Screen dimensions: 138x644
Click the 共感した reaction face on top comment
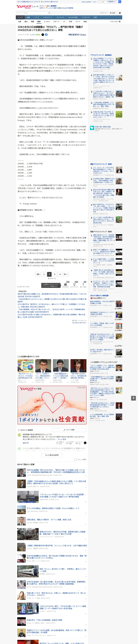pyautogui.click(x=57, y=443)
